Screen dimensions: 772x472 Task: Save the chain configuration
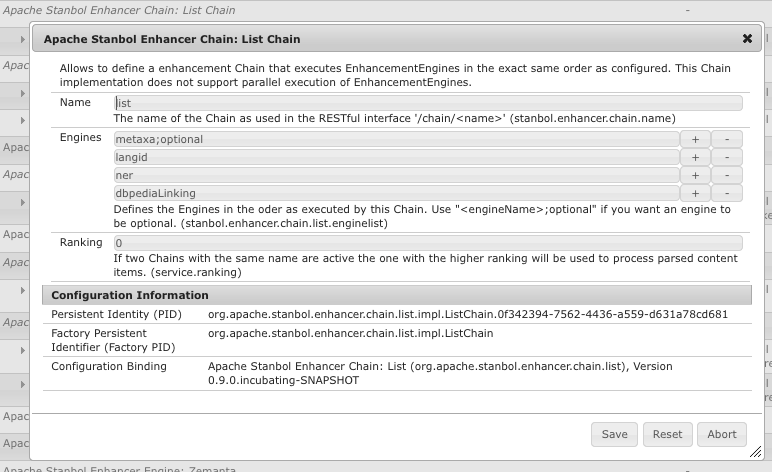point(615,434)
